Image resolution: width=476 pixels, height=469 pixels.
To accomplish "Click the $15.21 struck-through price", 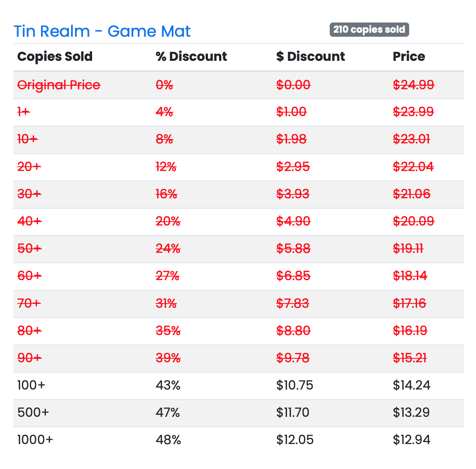I will 410,358.
